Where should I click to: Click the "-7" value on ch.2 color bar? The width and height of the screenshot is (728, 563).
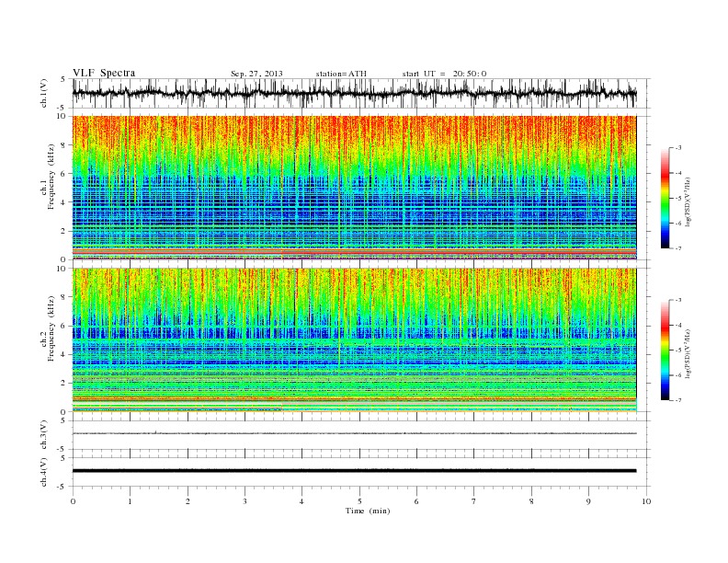(x=678, y=400)
